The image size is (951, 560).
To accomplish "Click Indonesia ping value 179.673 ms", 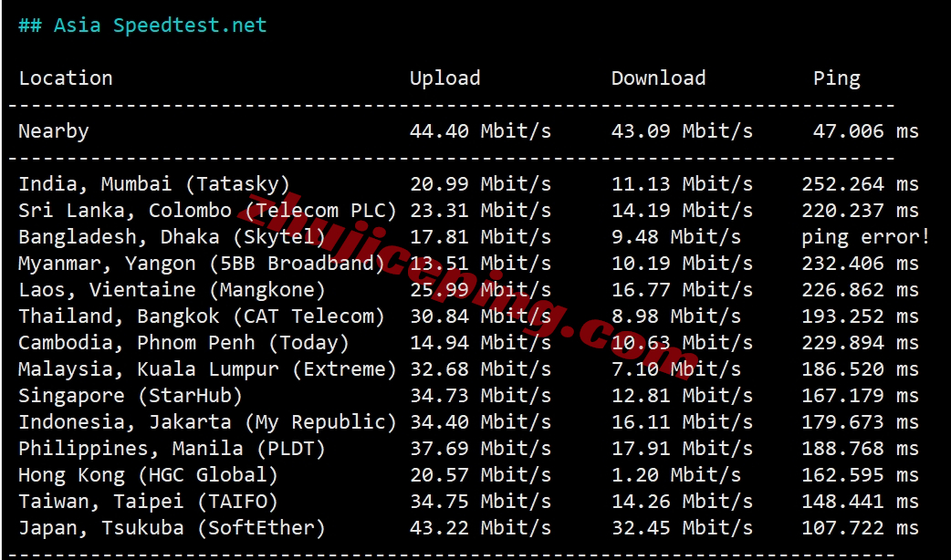I will [860, 421].
